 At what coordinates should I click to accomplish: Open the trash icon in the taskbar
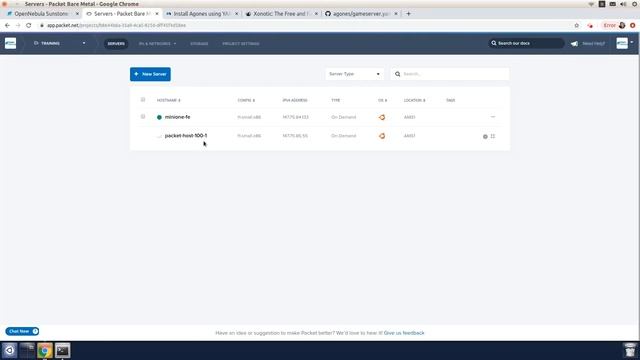click(630, 350)
